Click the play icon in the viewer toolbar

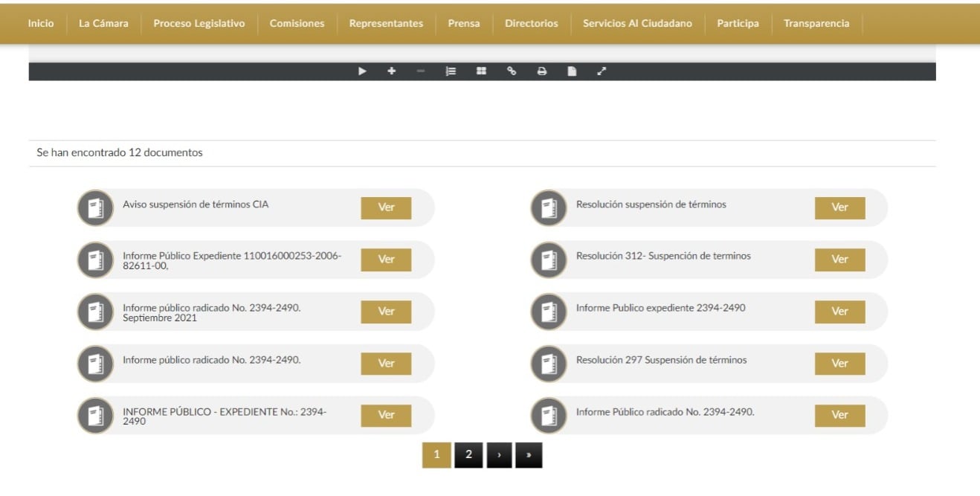pyautogui.click(x=362, y=71)
